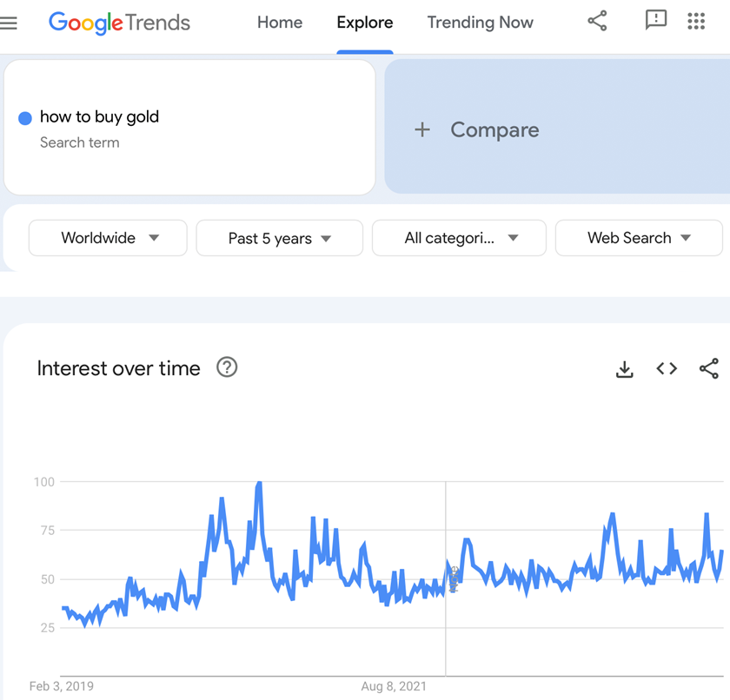The image size is (730, 700).
Task: Open the hamburger main menu
Action: tap(9, 23)
